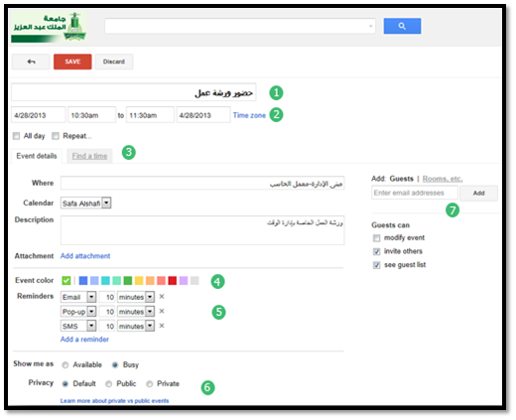The width and height of the screenshot is (516, 420).
Task: Click the university logo
Action: [x=49, y=27]
